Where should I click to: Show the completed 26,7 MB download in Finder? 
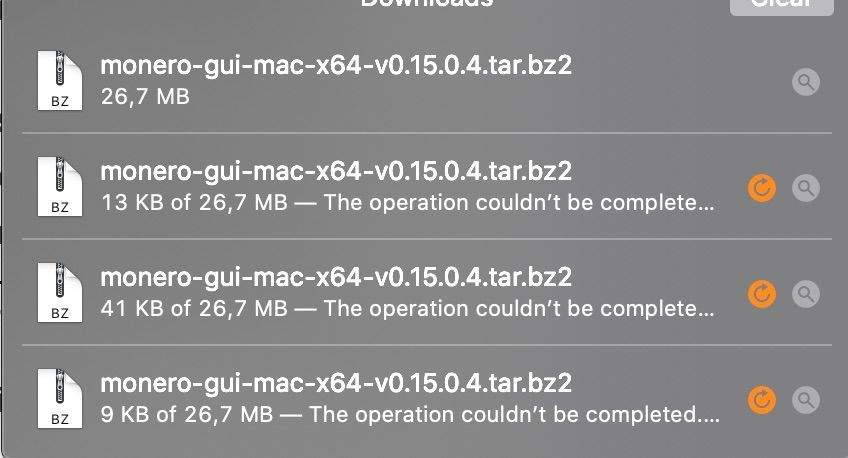pos(806,82)
